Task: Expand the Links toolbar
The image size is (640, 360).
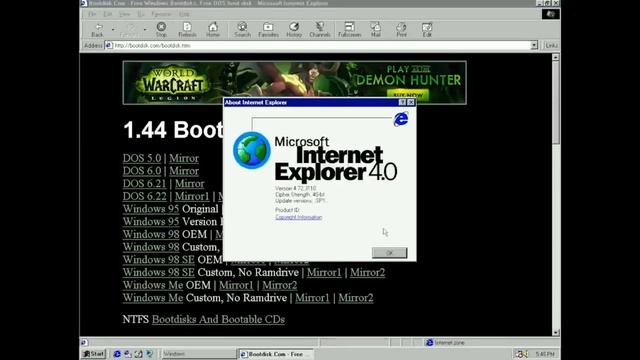Action: pyautogui.click(x=551, y=45)
